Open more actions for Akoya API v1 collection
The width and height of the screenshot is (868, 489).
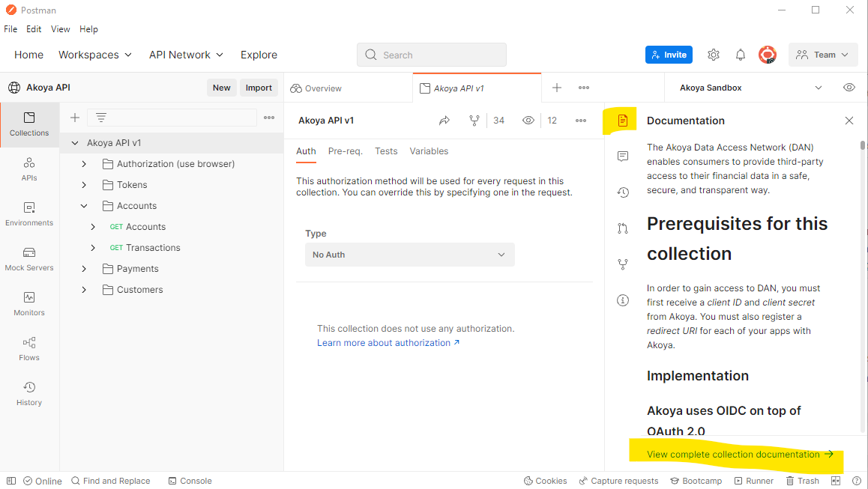click(581, 121)
